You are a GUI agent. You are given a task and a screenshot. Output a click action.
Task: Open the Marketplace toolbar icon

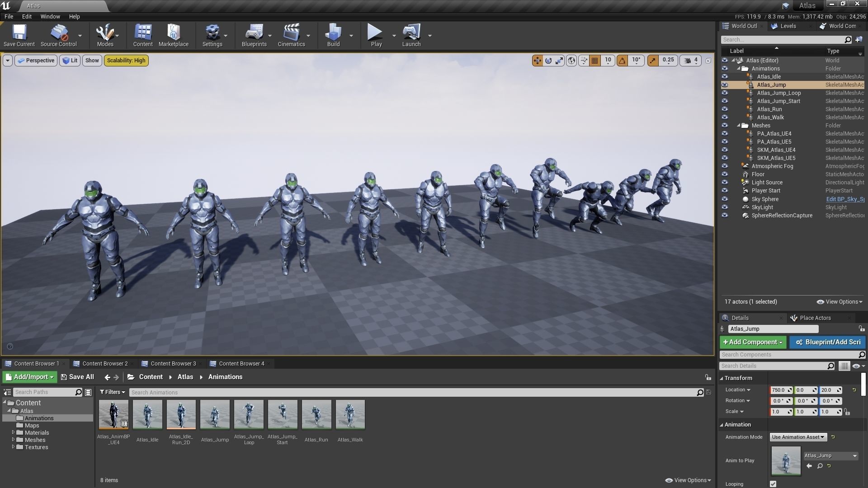[x=174, y=35]
